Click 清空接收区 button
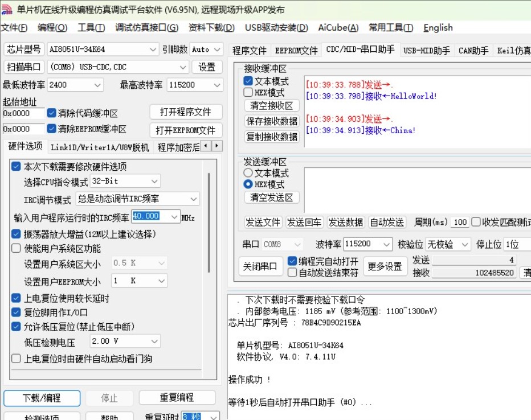The height and width of the screenshot is (420, 531). click(272, 105)
